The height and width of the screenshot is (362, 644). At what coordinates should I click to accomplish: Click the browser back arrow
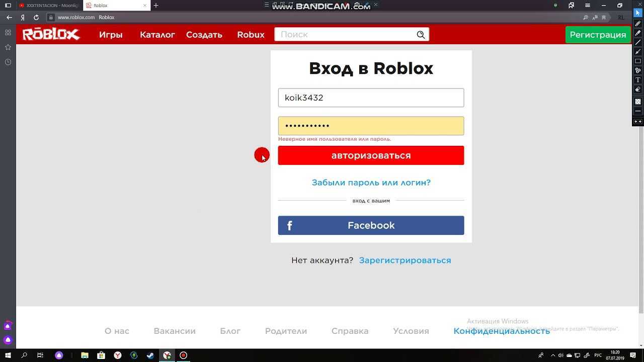pos(9,17)
